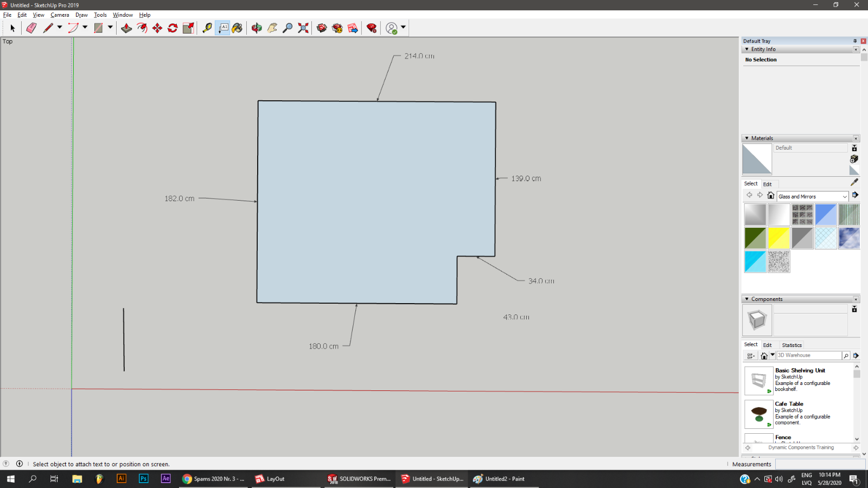The width and height of the screenshot is (868, 488).
Task: Collapse the Materials panel
Action: pos(747,138)
